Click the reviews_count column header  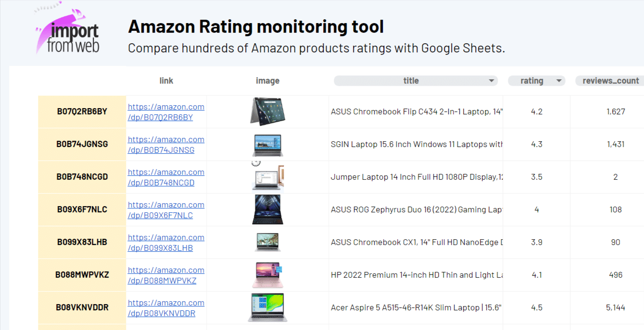610,81
